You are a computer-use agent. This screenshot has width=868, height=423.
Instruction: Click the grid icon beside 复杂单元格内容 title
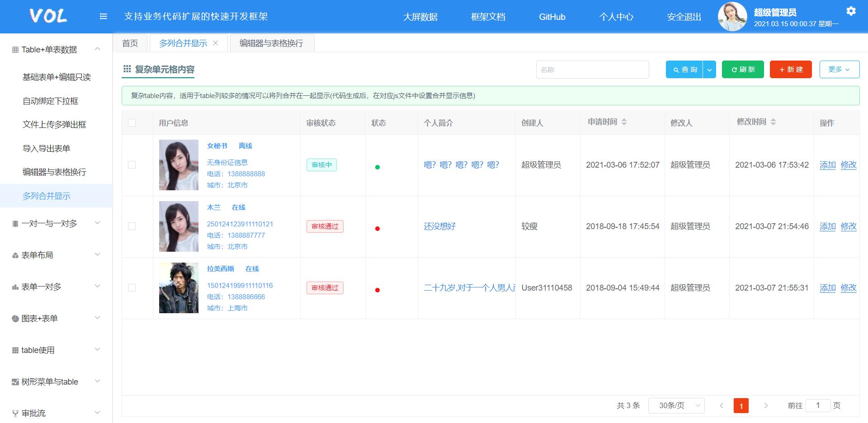[x=127, y=69]
